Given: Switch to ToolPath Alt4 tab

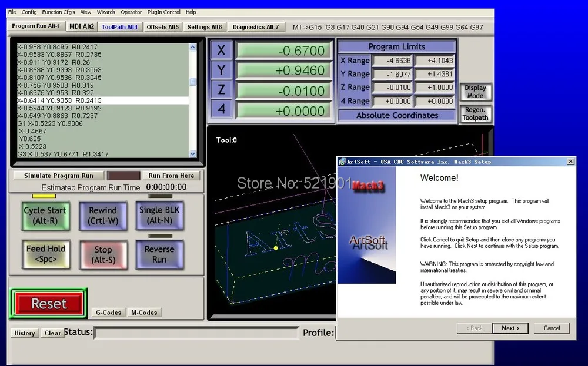Looking at the screenshot, I should pyautogui.click(x=119, y=27).
